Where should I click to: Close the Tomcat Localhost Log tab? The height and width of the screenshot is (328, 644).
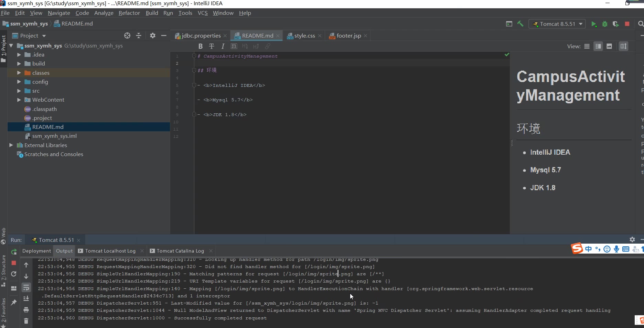tap(142, 251)
